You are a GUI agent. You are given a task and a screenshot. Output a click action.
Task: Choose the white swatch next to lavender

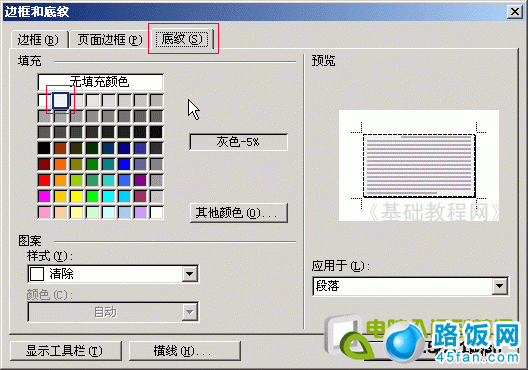point(157,213)
